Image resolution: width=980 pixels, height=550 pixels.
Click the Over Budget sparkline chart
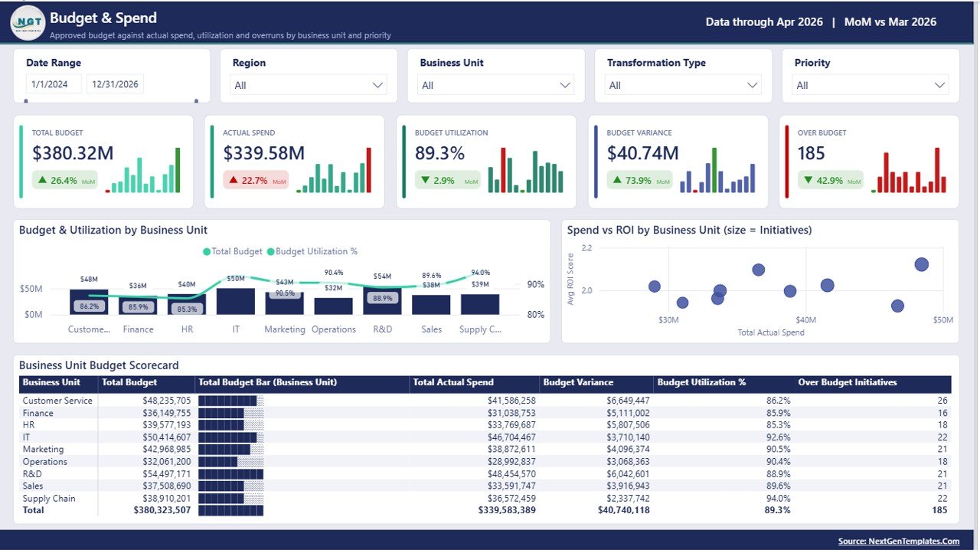[909, 170]
